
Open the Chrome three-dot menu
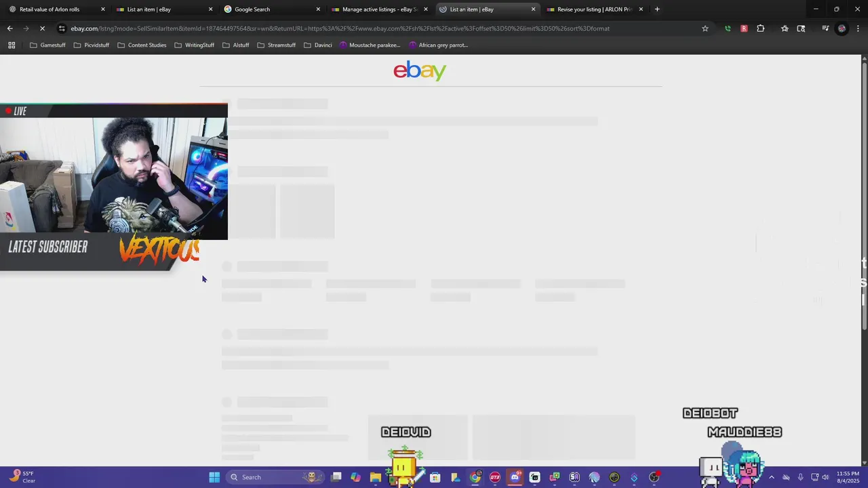point(858,28)
